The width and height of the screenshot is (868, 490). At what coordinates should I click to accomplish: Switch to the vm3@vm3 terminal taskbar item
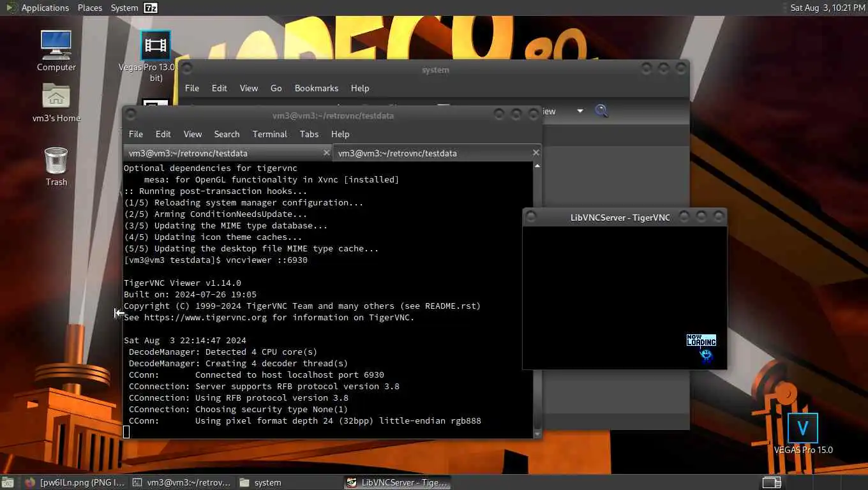[x=181, y=482]
